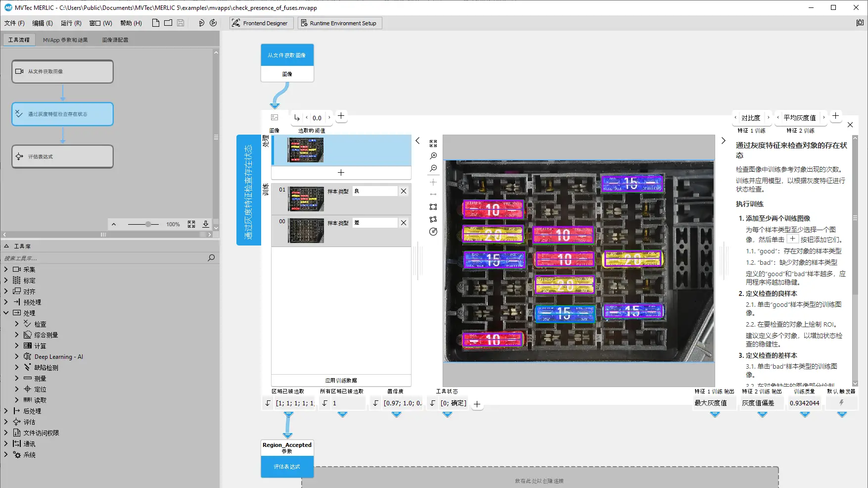Click the run single execution icon
The height and width of the screenshot is (488, 868).
pyautogui.click(x=202, y=23)
